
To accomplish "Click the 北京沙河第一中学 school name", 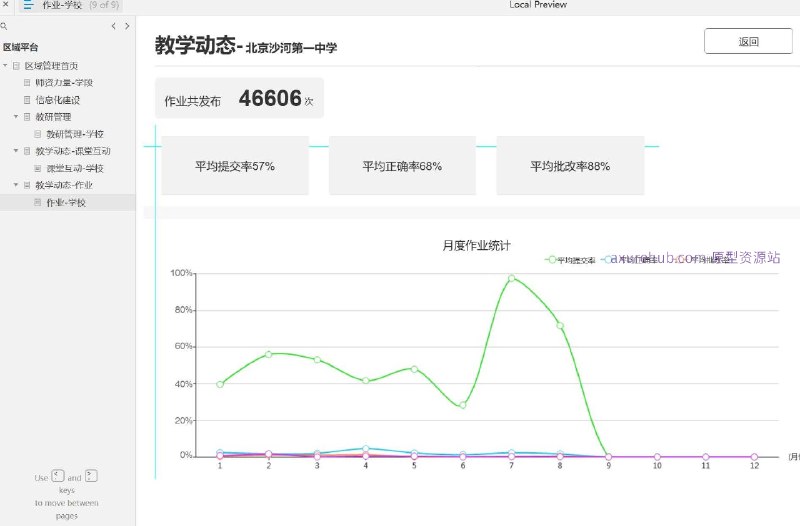I will (291, 48).
